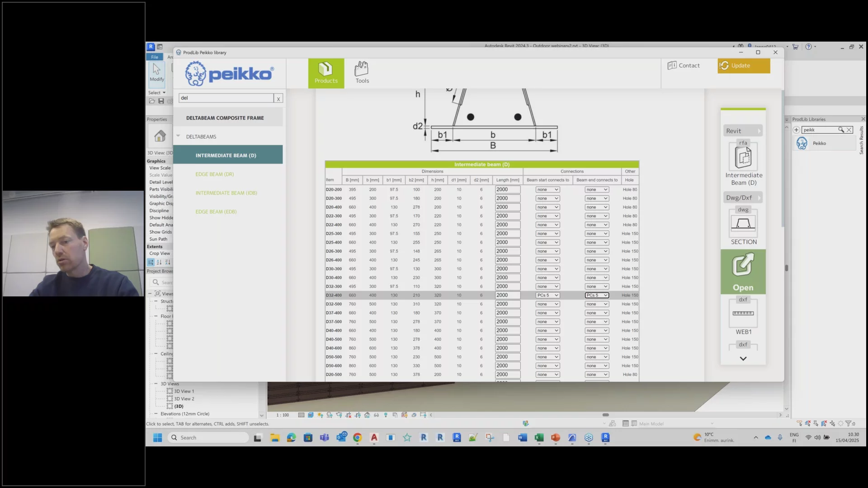Collapse the Elevations (12mm Circle) node
This screenshot has height=488, width=868.
click(x=156, y=413)
